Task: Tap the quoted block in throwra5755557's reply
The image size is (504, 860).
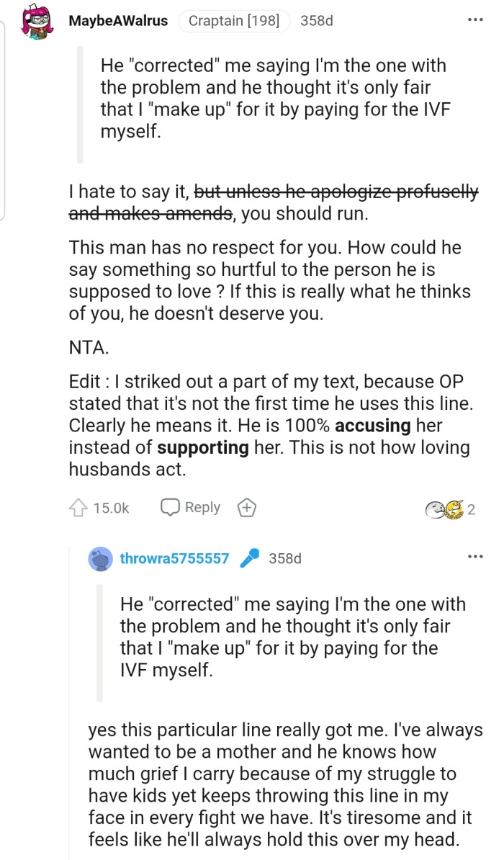Action: [292, 637]
